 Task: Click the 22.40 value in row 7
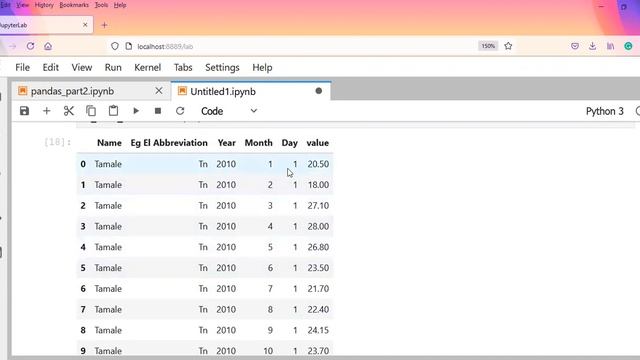(x=318, y=310)
